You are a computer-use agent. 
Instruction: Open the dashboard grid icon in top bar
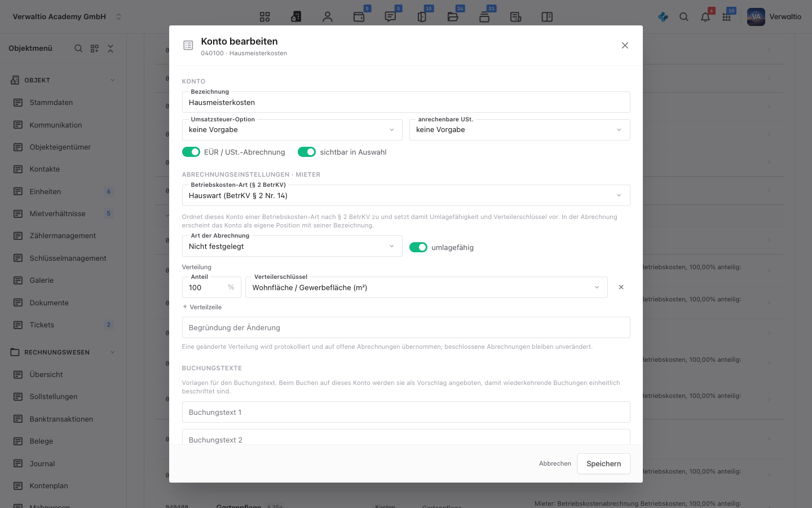(x=265, y=17)
